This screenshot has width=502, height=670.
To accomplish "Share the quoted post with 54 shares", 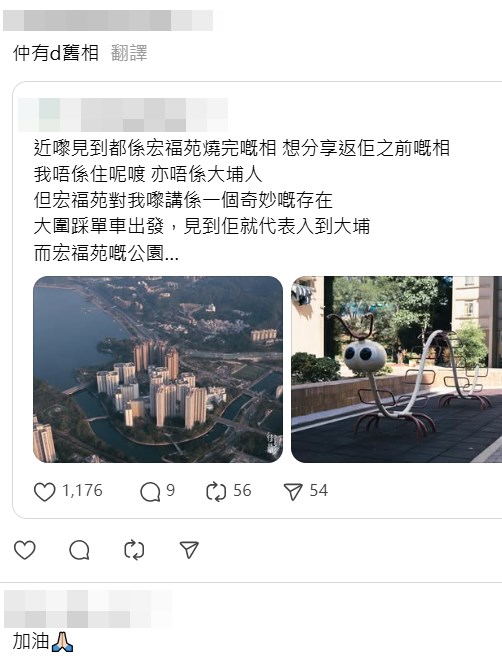I will click(x=293, y=491).
